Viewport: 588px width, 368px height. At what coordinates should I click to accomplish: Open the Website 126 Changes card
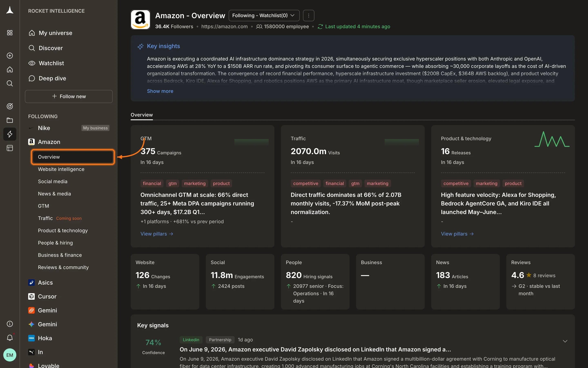pos(165,282)
